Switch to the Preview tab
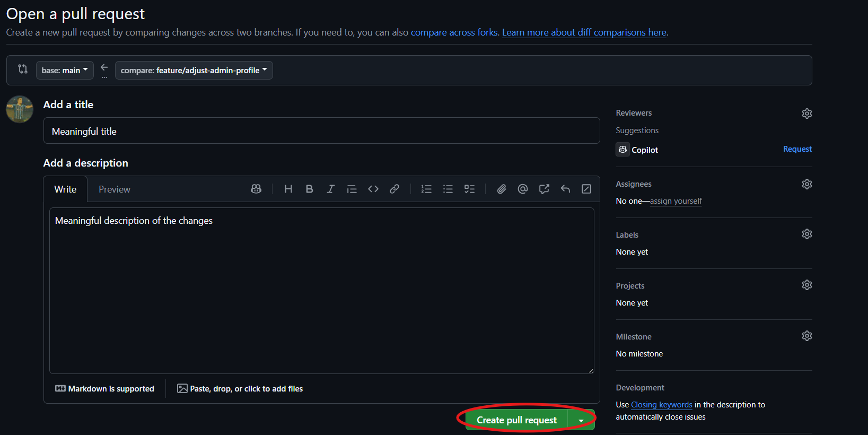This screenshot has height=435, width=868. pyautogui.click(x=114, y=189)
